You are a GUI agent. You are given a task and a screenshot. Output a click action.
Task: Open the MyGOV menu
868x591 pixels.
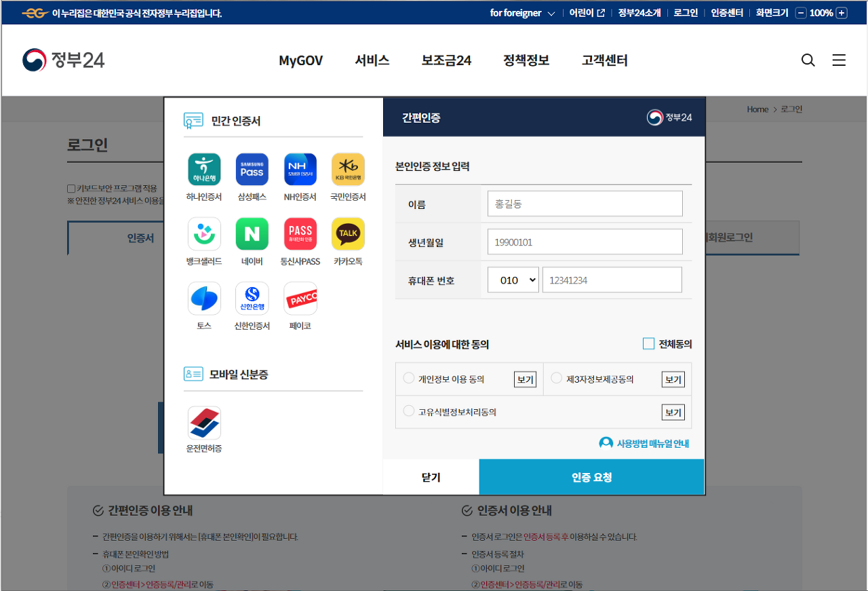point(301,60)
